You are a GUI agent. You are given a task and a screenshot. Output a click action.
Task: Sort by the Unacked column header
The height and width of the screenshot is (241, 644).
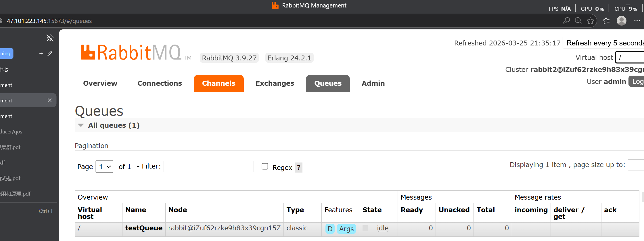[x=454, y=210]
